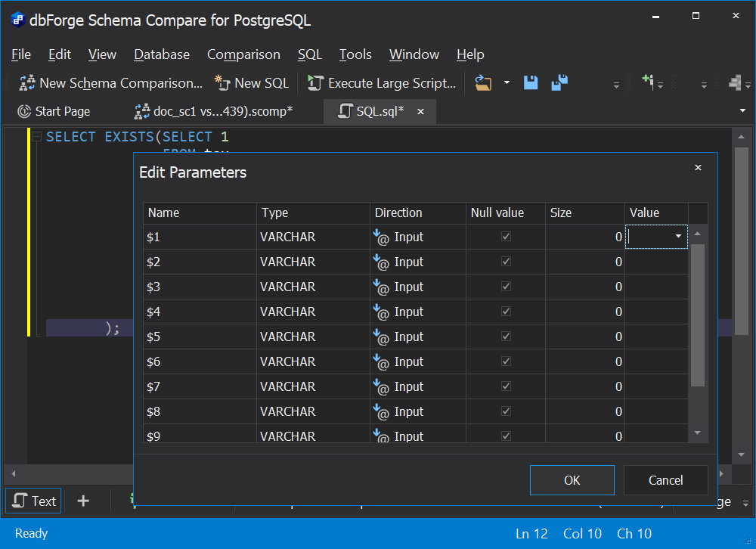Viewport: 756px width, 549px height.
Task: Collapse the SELECT EXISTS code block
Action: tap(36, 137)
